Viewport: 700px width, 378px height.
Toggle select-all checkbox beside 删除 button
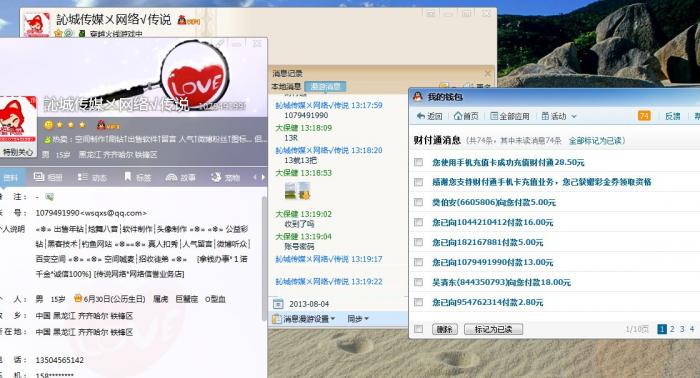(x=418, y=329)
